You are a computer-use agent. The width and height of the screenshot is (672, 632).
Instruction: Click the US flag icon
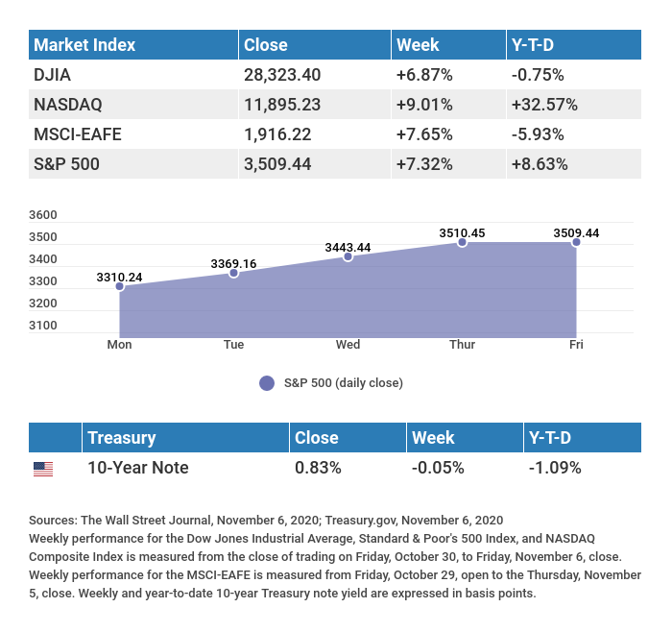coord(43,469)
